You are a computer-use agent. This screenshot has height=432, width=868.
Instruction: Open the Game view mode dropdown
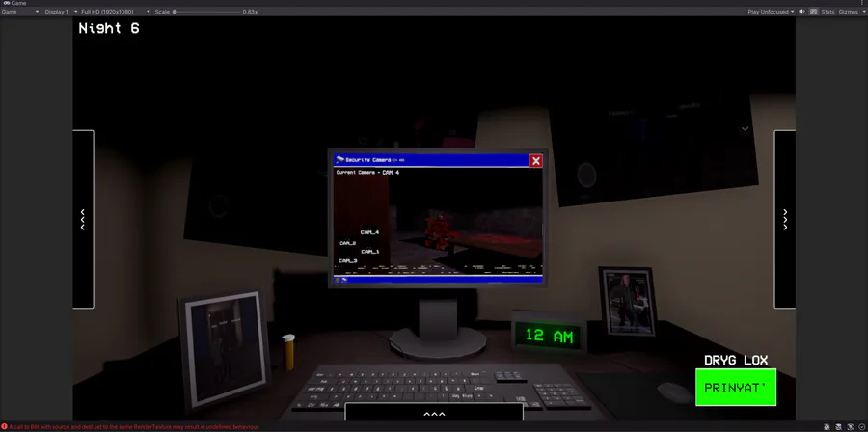click(x=20, y=12)
